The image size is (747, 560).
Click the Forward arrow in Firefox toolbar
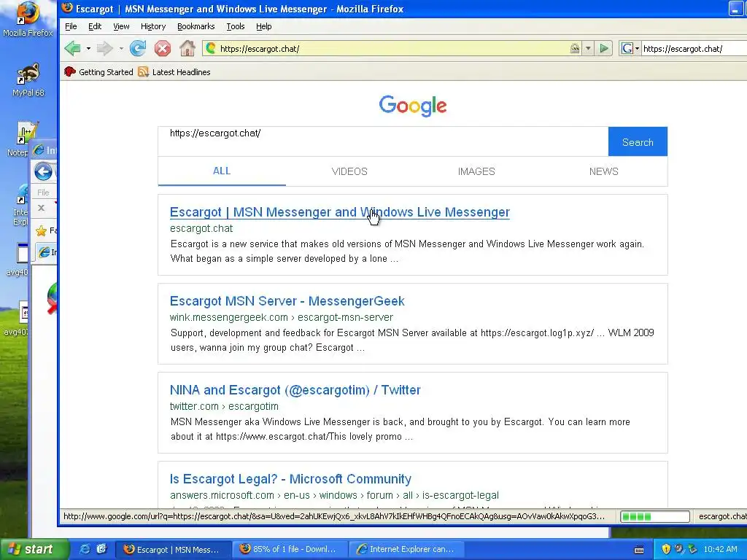(x=104, y=48)
